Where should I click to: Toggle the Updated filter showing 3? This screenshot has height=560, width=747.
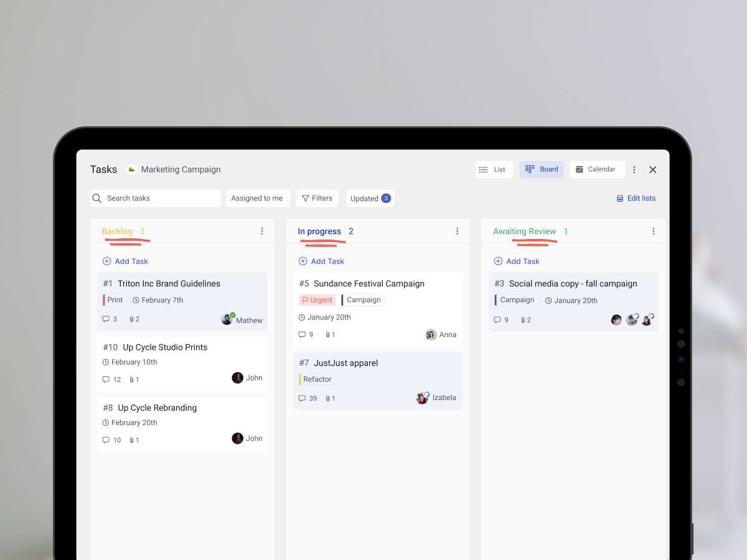click(370, 198)
